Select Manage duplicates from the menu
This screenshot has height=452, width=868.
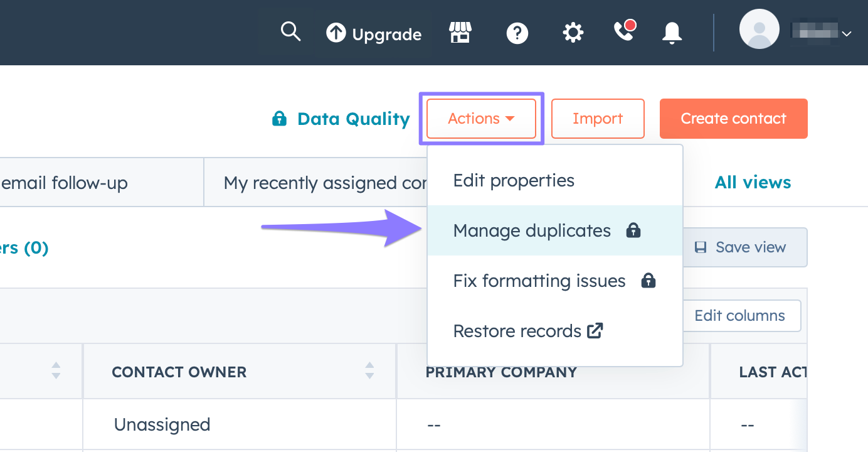click(531, 230)
